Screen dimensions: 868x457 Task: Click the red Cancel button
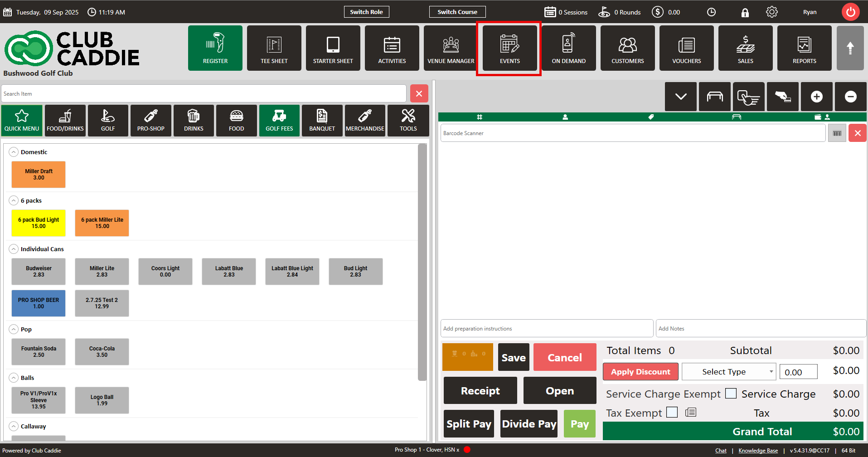pos(565,357)
